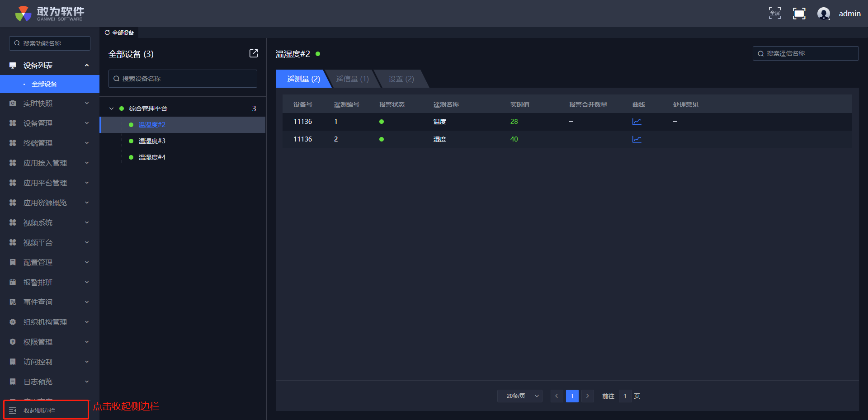This screenshot has height=420, width=868.
Task: Switch to the 设置 (2) tab
Action: pyautogui.click(x=401, y=79)
